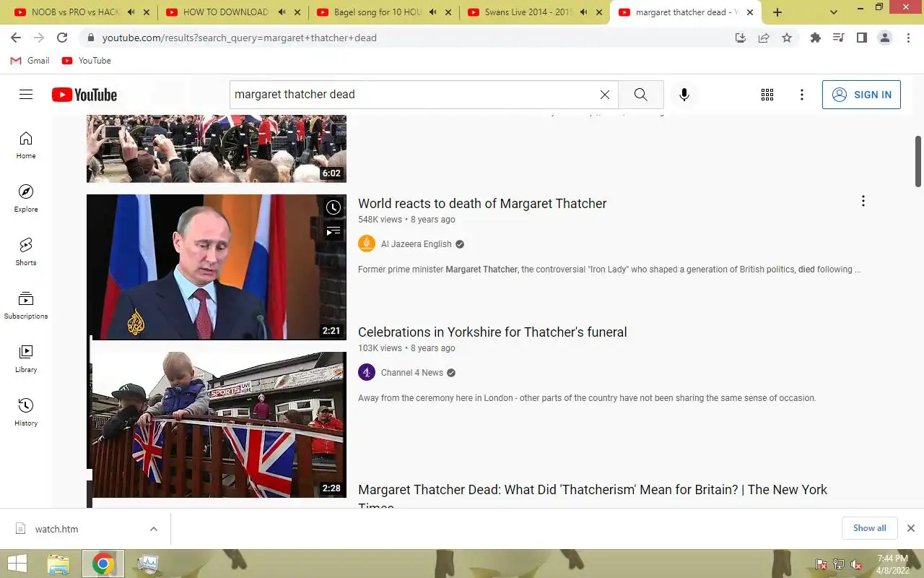Add Putin video to Watch later
The height and width of the screenshot is (578, 924).
click(333, 208)
